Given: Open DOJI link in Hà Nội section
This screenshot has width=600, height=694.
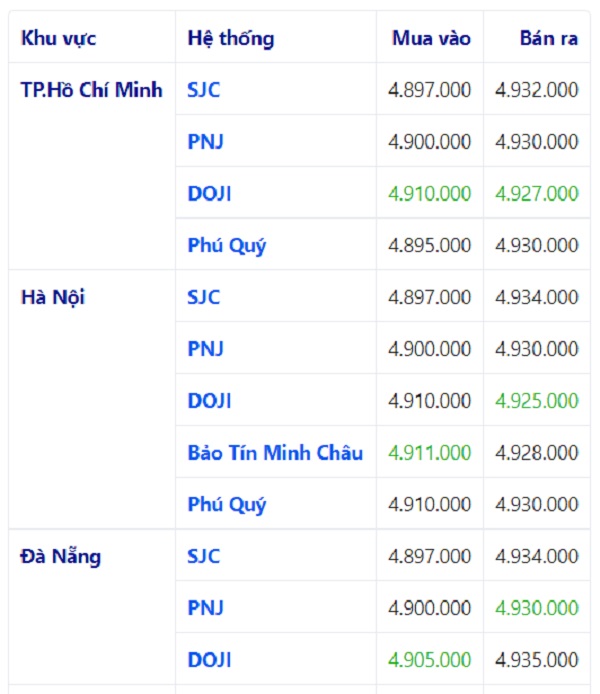Looking at the screenshot, I should tap(209, 401).
